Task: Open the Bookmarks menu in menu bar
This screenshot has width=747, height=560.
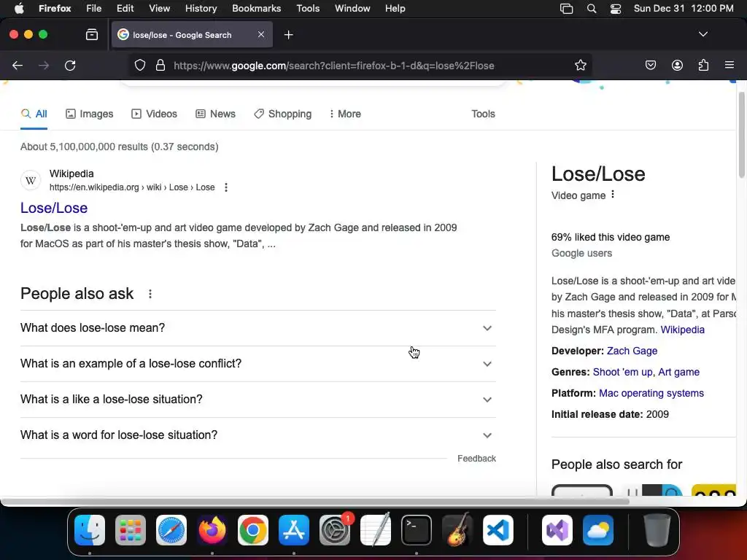Action: tap(256, 9)
